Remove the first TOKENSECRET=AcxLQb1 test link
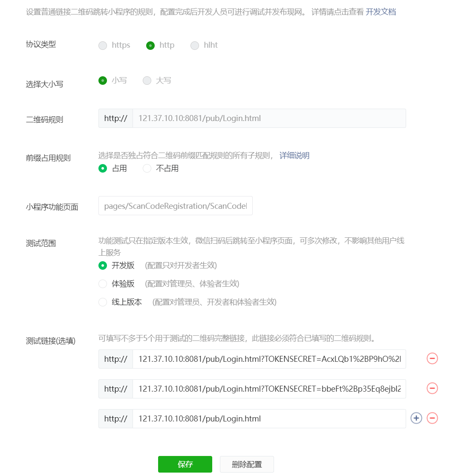 [432, 358]
